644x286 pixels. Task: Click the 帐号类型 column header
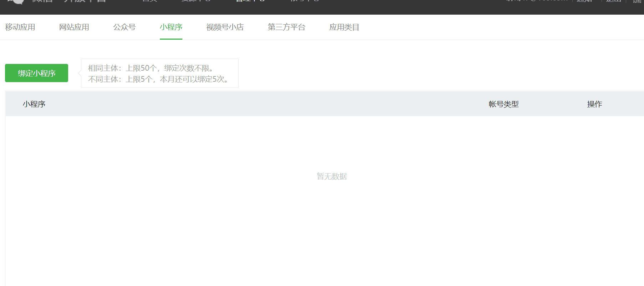click(x=503, y=104)
